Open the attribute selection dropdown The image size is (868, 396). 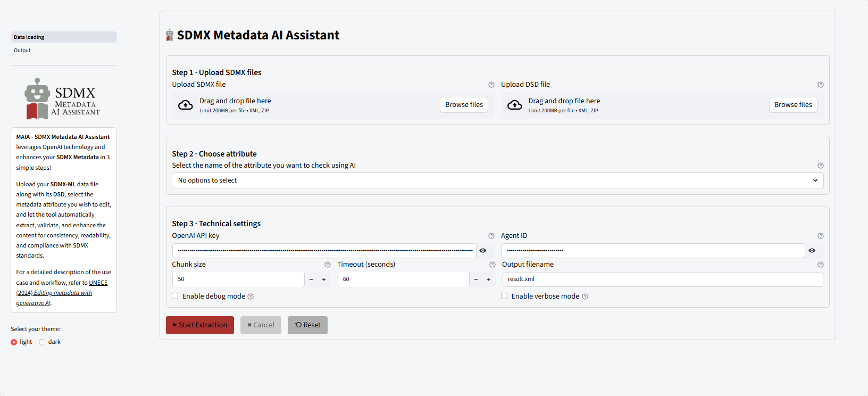coord(497,180)
